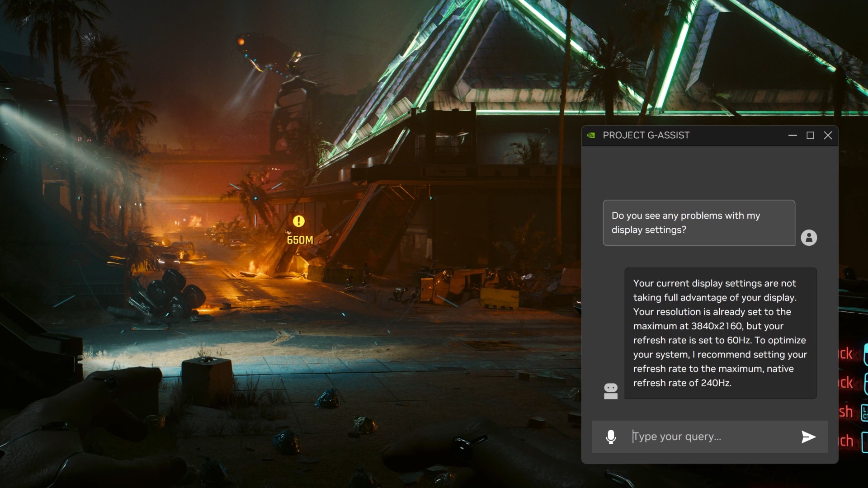Click the red 'ch' control hint label
The height and width of the screenshot is (488, 868).
pos(846,441)
